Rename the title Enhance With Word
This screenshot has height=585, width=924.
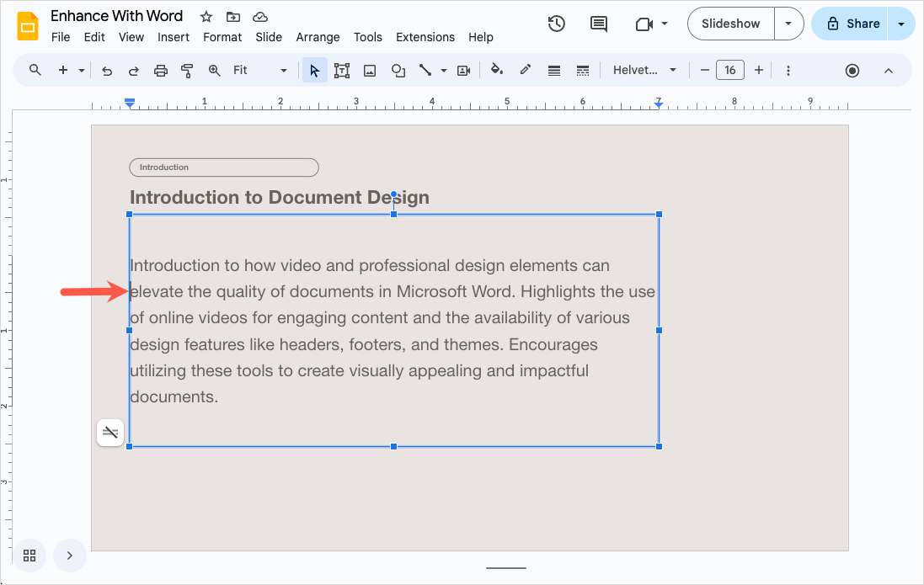tap(117, 16)
